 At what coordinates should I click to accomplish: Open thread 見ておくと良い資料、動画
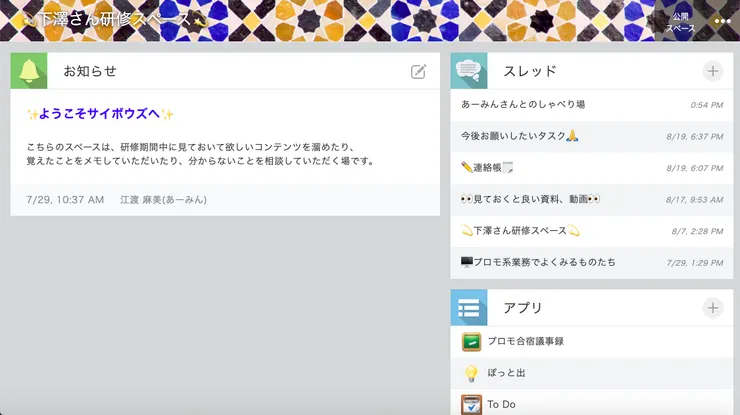(530, 199)
